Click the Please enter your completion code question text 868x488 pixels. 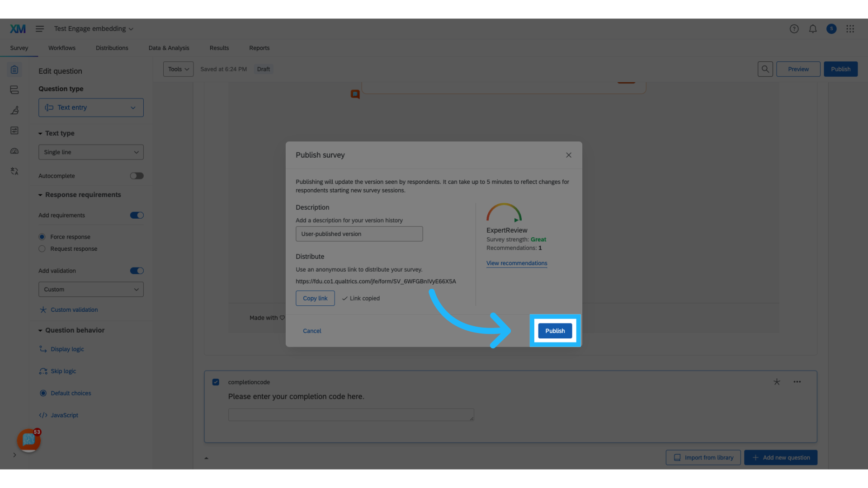tap(296, 396)
